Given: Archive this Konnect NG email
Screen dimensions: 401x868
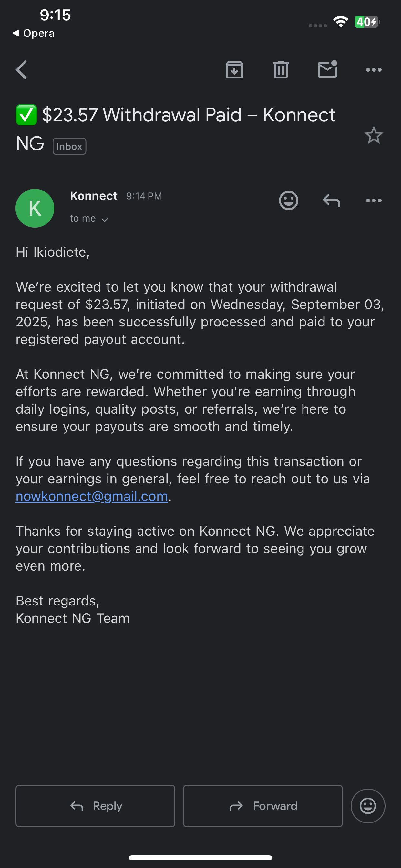Looking at the screenshot, I should (234, 70).
